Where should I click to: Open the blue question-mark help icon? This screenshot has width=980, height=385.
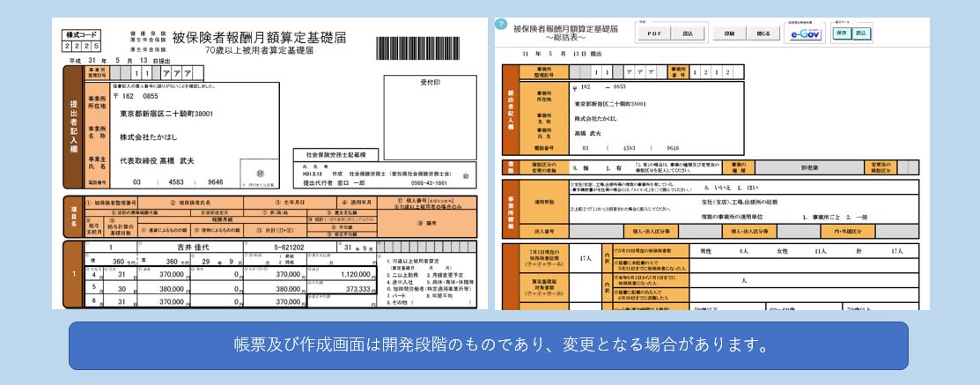click(501, 25)
